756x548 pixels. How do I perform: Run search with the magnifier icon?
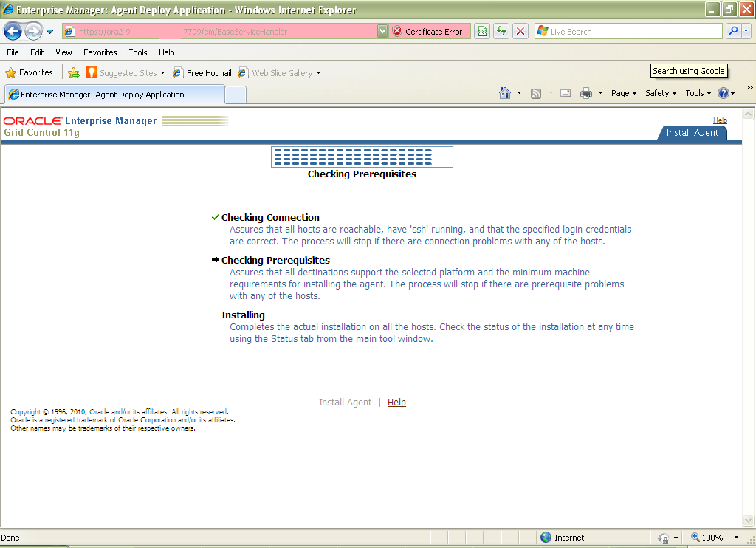pyautogui.click(x=733, y=31)
